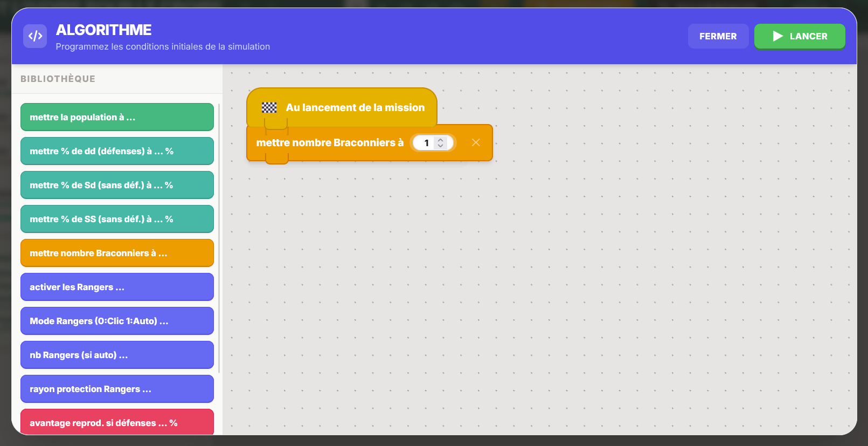Click the library panel scrollbar
The width and height of the screenshot is (868, 446).
(x=219, y=237)
